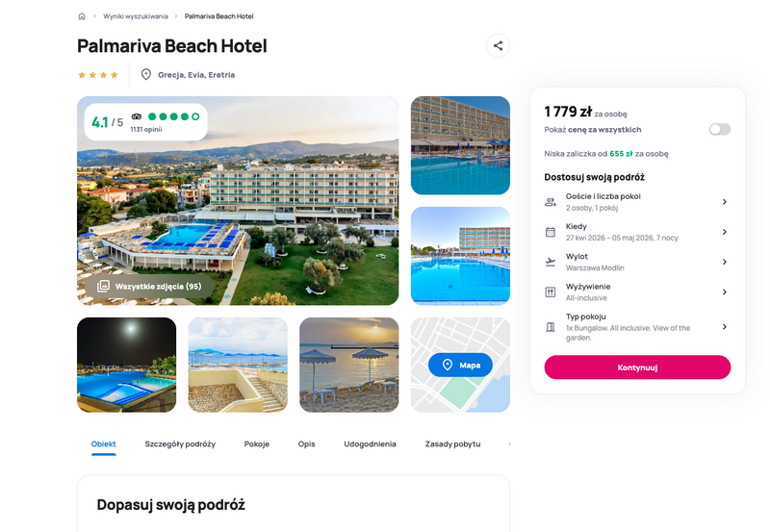The image size is (770, 532).
Task: Click the location pin beside Grecja, Evia, Eretria
Action: (x=146, y=75)
